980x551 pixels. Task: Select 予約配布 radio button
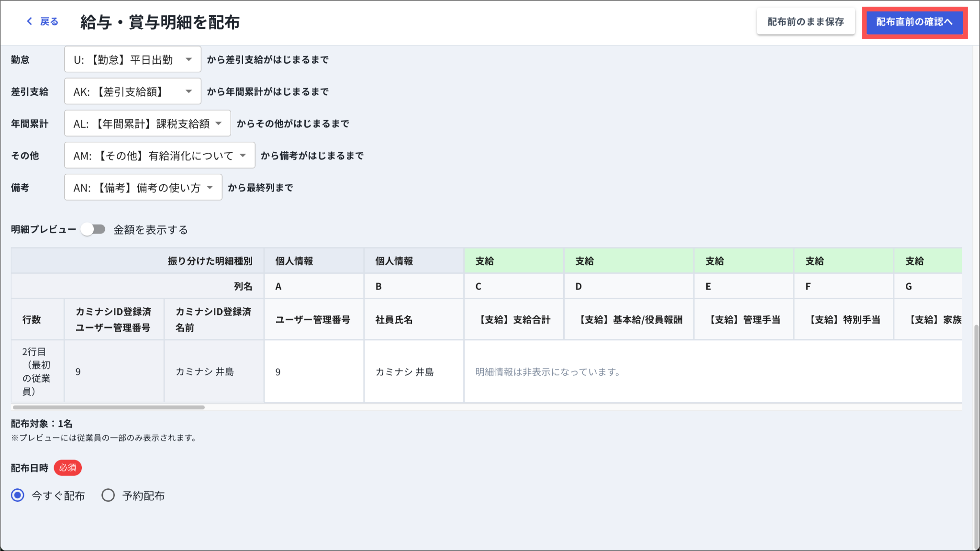click(x=108, y=495)
